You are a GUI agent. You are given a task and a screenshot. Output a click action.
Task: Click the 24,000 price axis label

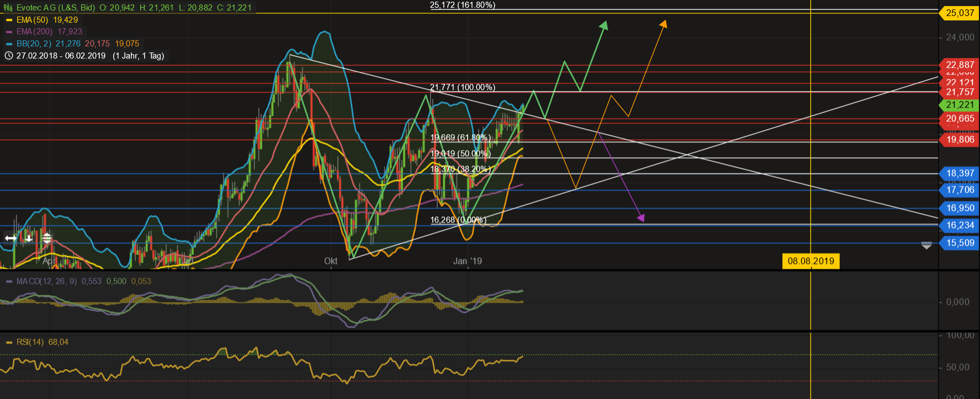(x=960, y=38)
